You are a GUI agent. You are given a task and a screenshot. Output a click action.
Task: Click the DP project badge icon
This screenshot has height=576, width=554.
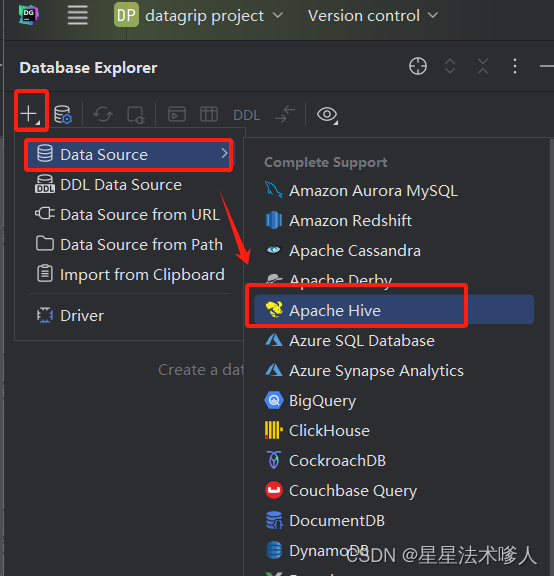point(126,15)
